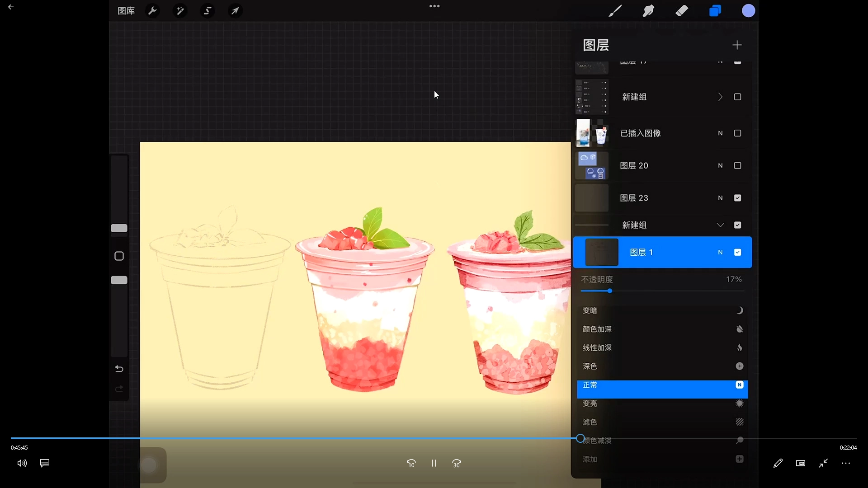
Task: Open the 图库 gallery
Action: (x=126, y=11)
